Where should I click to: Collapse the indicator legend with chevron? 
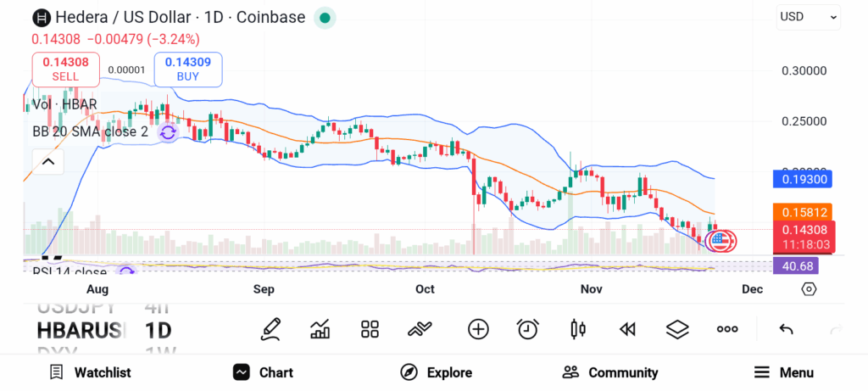coord(48,161)
